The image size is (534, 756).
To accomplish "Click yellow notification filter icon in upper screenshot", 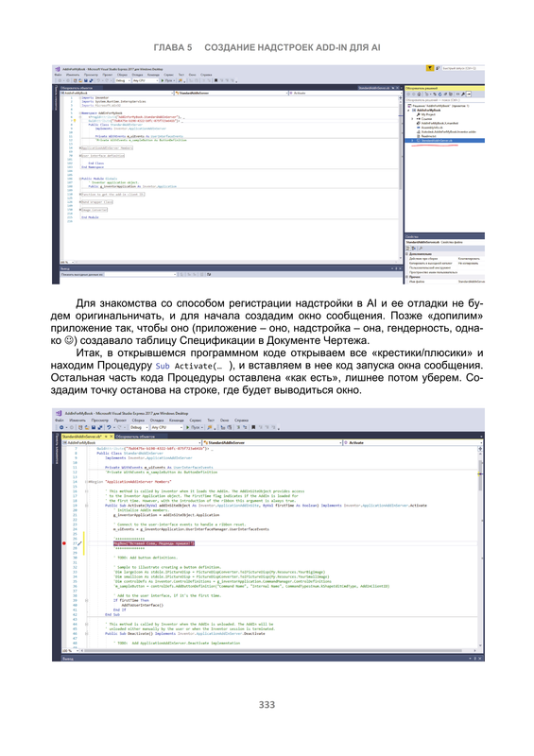I will (429, 68).
